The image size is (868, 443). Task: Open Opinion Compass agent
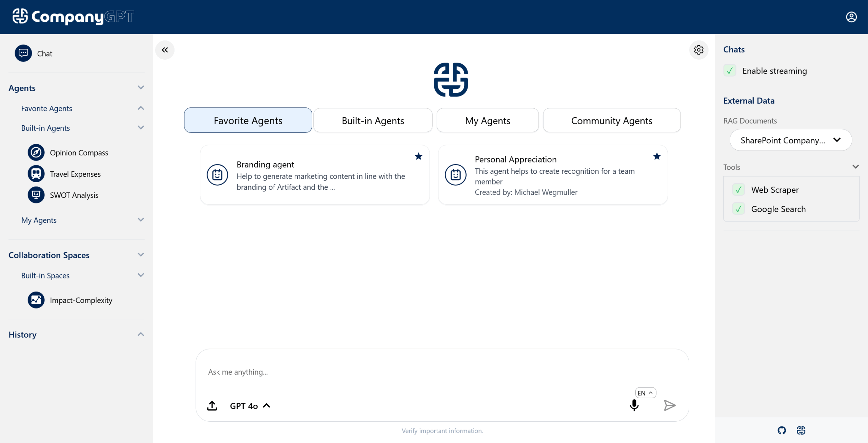click(x=79, y=153)
